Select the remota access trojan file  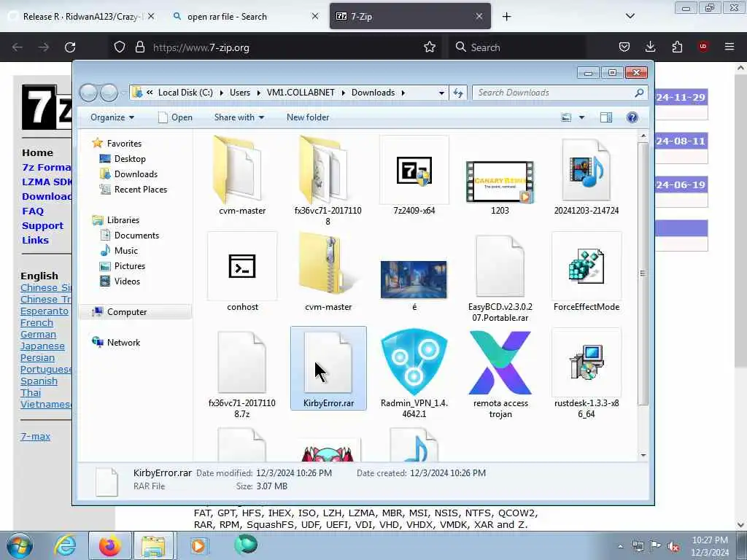(x=500, y=374)
